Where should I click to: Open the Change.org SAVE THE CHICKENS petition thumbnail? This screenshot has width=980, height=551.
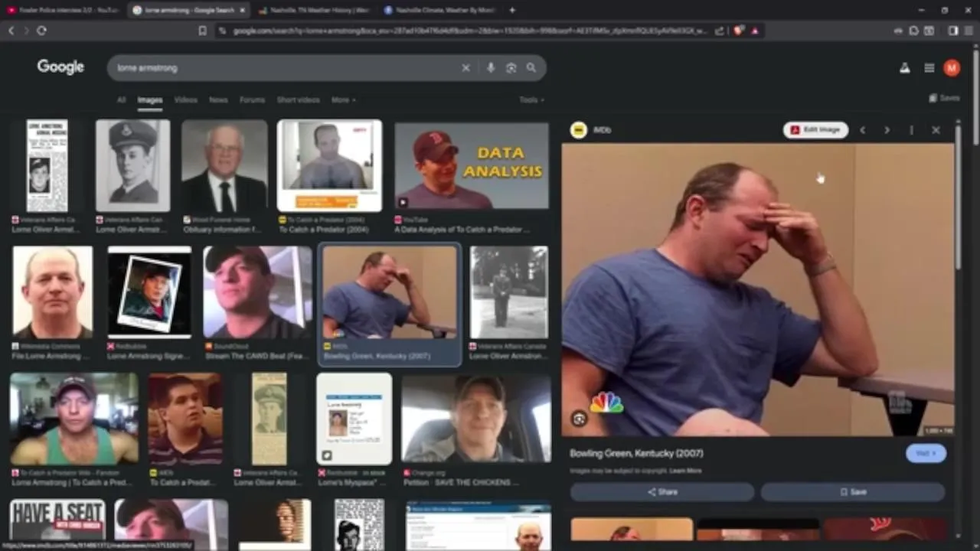tap(476, 419)
